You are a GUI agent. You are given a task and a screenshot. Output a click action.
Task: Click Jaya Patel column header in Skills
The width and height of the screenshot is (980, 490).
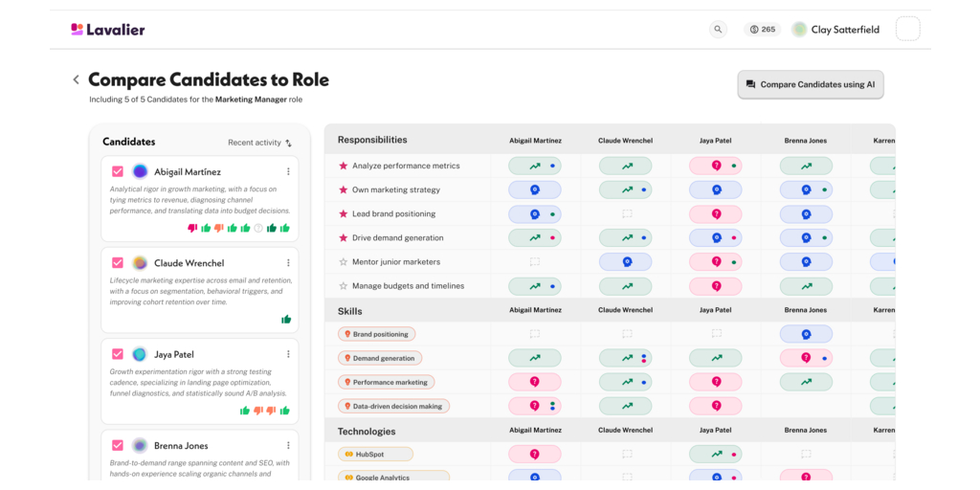(x=716, y=310)
